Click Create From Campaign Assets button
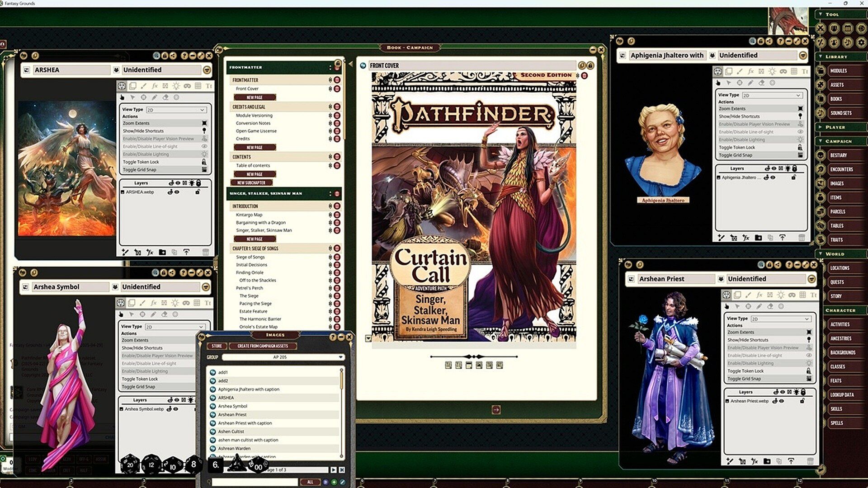This screenshot has height=488, width=868. click(x=262, y=346)
